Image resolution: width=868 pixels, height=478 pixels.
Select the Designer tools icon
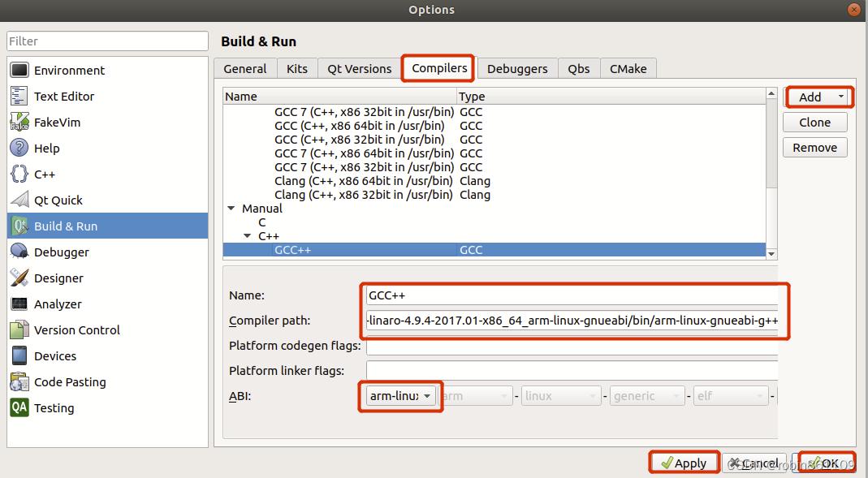pos(19,278)
